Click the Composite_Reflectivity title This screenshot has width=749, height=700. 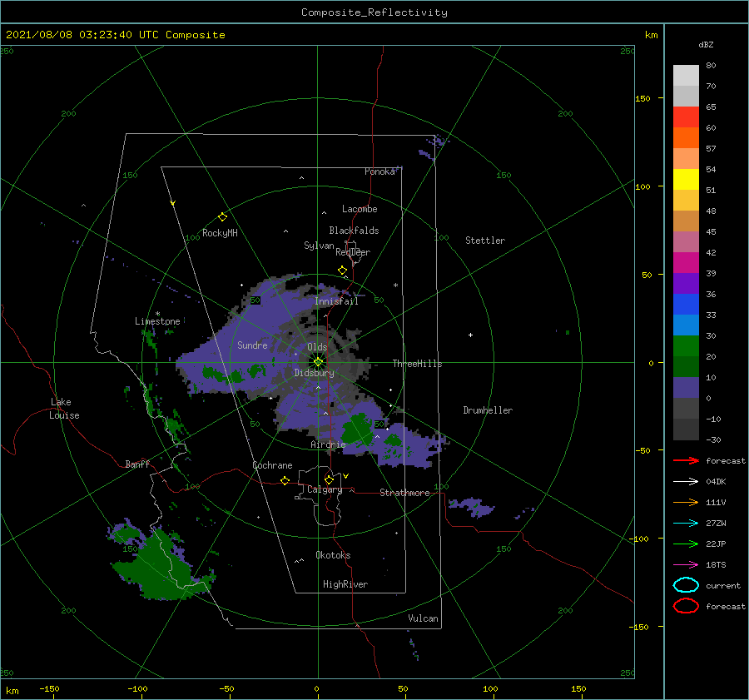(374, 12)
